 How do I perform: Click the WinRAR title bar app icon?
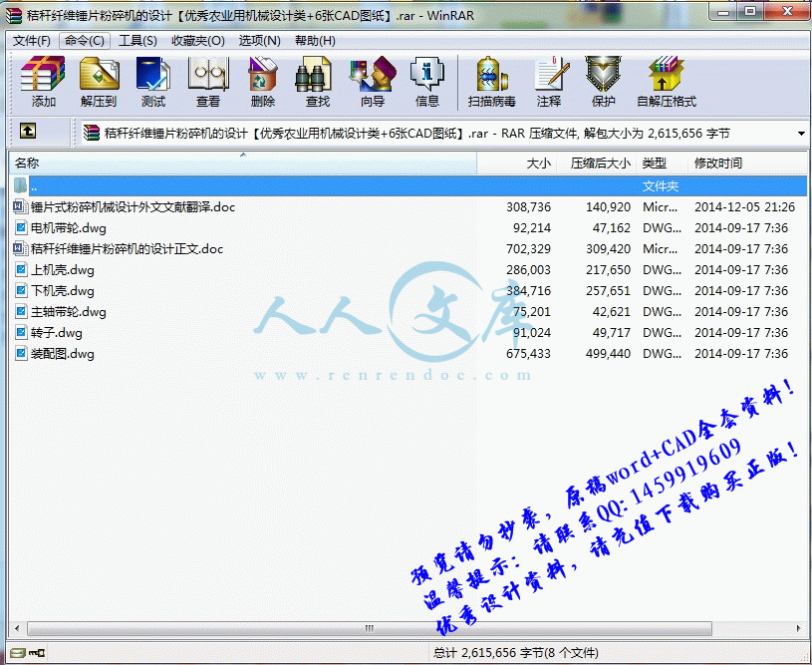14,16
